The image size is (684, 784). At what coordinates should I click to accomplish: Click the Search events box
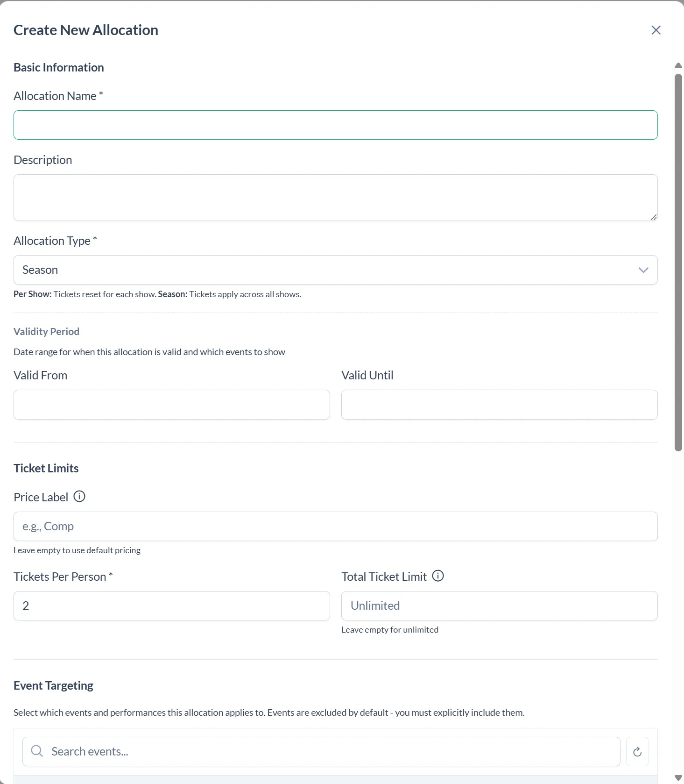321,752
